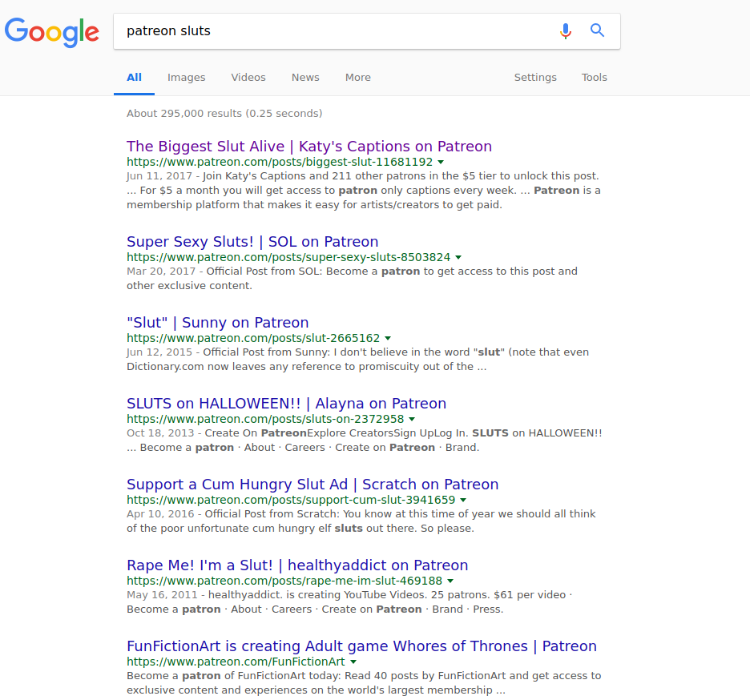The width and height of the screenshot is (750, 700).
Task: Expand arrow beside the SOL post URL
Action: 458,258
